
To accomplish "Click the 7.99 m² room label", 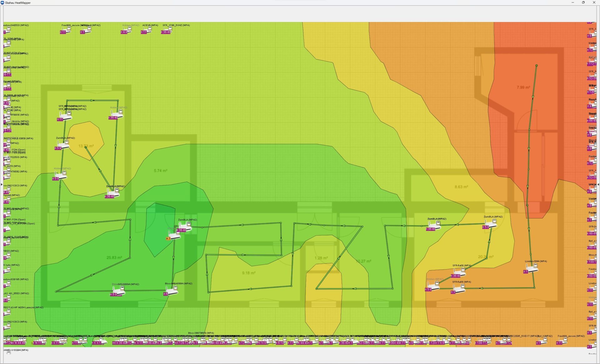I will pyautogui.click(x=523, y=87).
